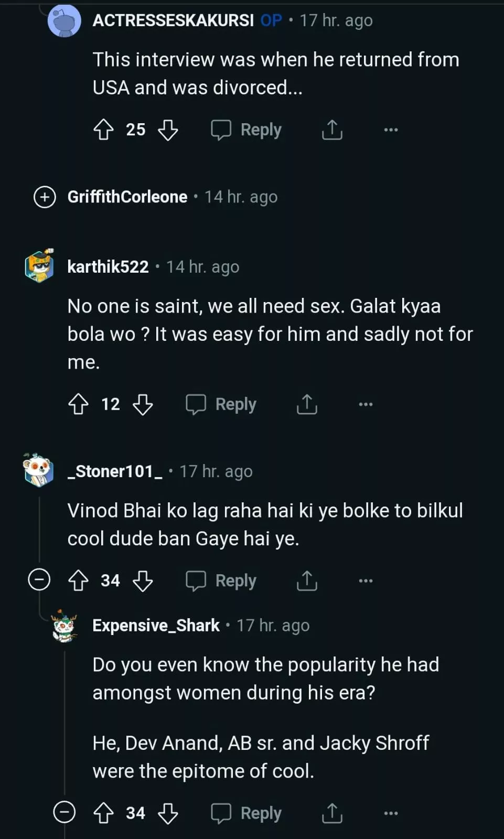504x839 pixels.
Task: Expand GriffithCorleone's collapsed comment
Action: point(45,197)
